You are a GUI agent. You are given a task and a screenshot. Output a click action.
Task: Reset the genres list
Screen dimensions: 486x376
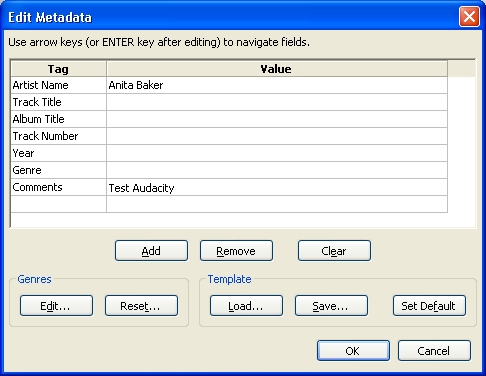pyautogui.click(x=141, y=305)
